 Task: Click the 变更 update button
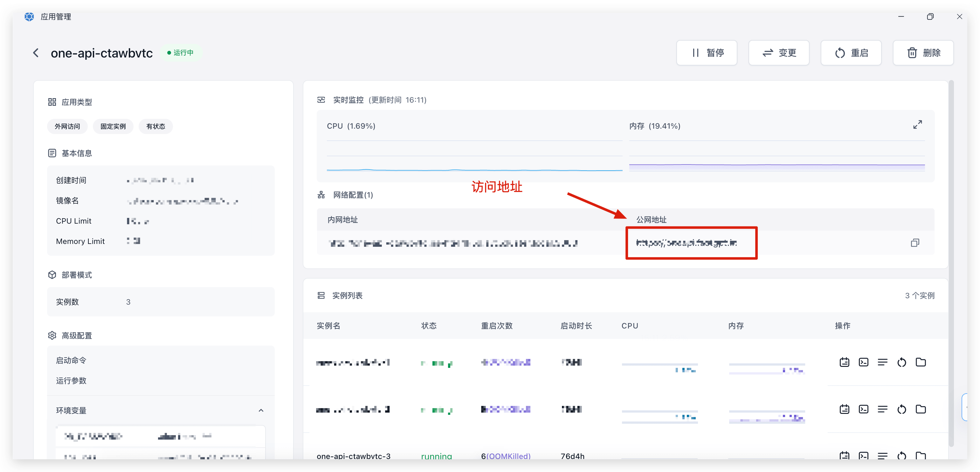click(x=779, y=53)
